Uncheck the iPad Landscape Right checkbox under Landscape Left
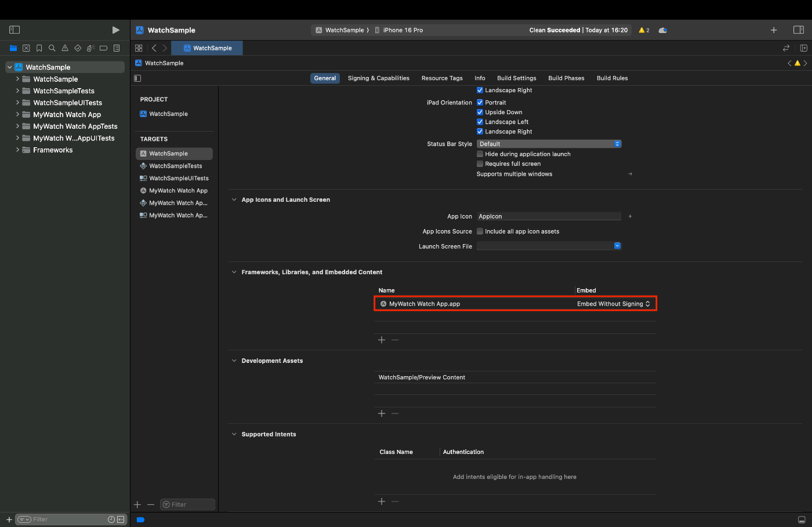812x527 pixels. pyautogui.click(x=480, y=132)
